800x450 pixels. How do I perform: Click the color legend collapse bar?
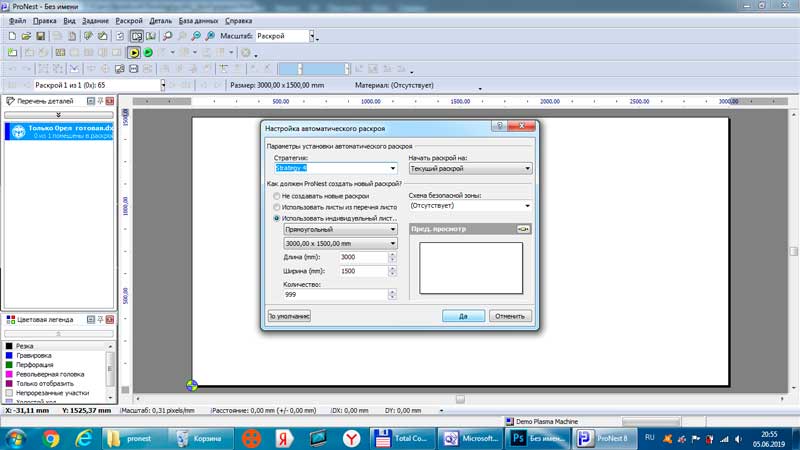(x=59, y=334)
